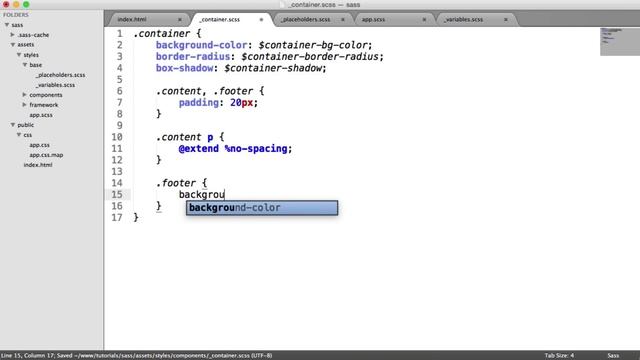Collapse the public folder arrow

[13, 125]
